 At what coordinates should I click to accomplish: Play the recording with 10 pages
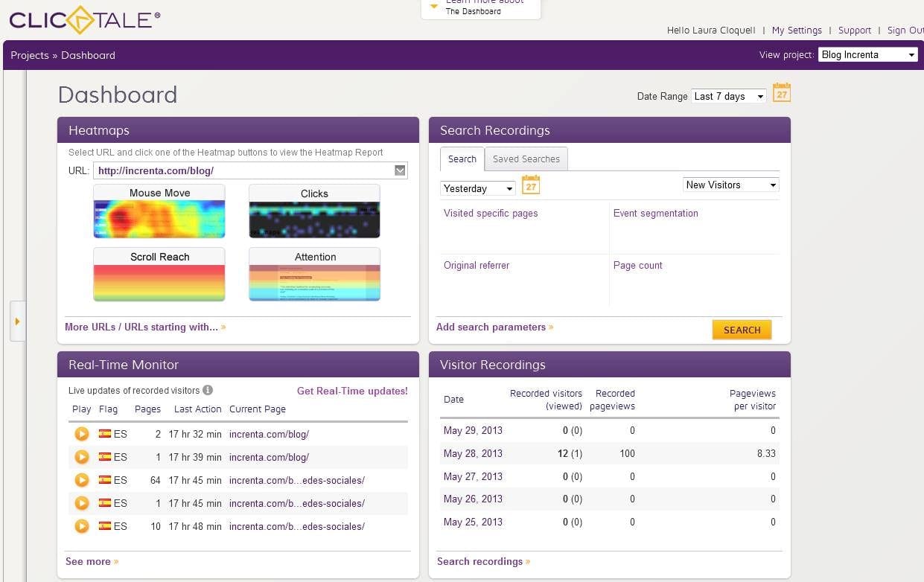(x=82, y=526)
